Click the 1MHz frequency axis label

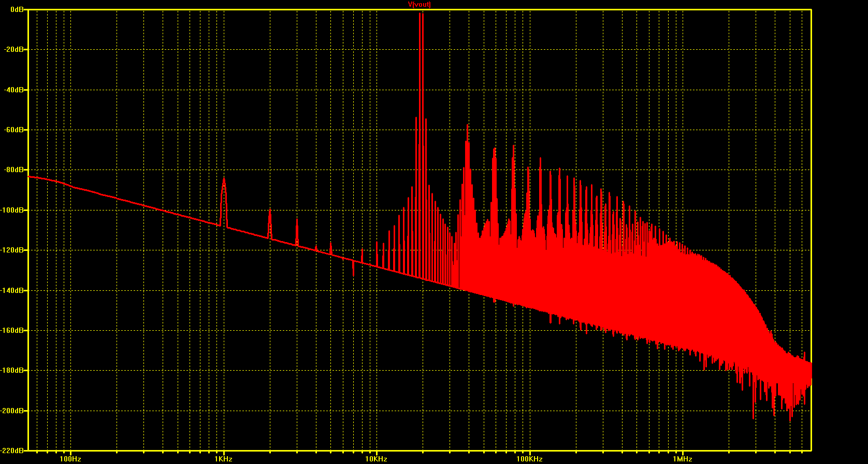pos(683,459)
